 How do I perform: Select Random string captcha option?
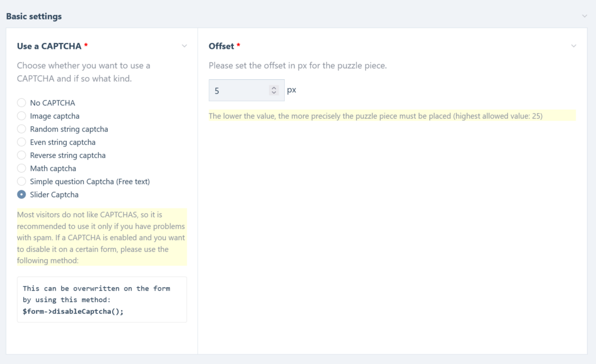[x=21, y=129]
